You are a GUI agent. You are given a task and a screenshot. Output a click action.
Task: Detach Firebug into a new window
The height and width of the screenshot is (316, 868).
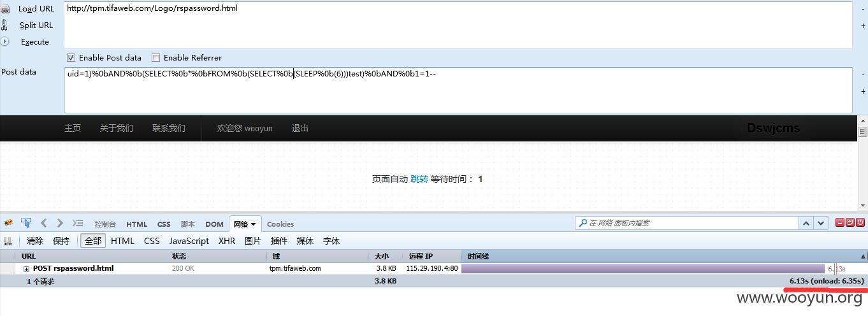tap(850, 222)
